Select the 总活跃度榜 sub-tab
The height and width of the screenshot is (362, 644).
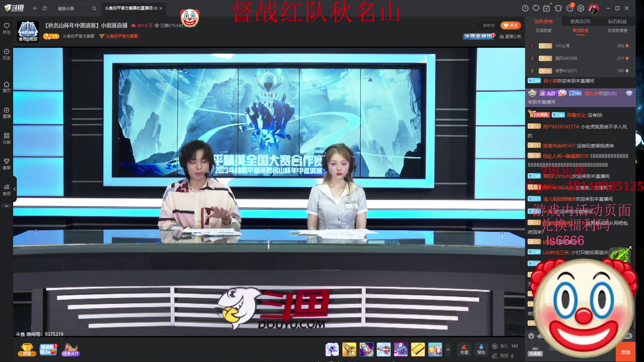617,31
